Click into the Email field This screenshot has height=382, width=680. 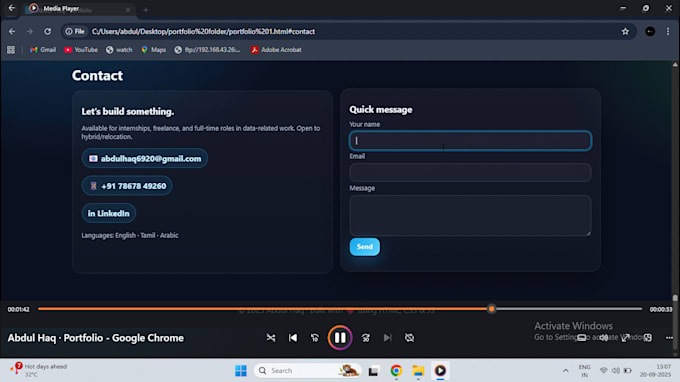(x=470, y=172)
